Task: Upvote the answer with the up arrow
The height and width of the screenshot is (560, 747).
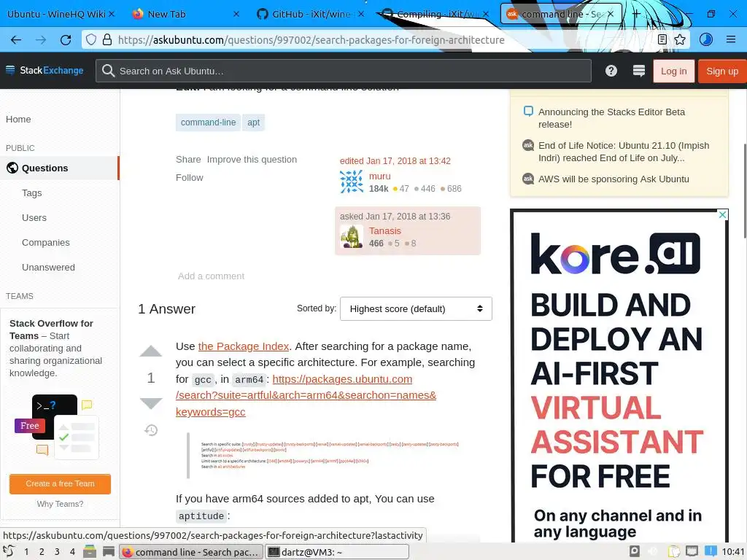Action: [x=151, y=351]
